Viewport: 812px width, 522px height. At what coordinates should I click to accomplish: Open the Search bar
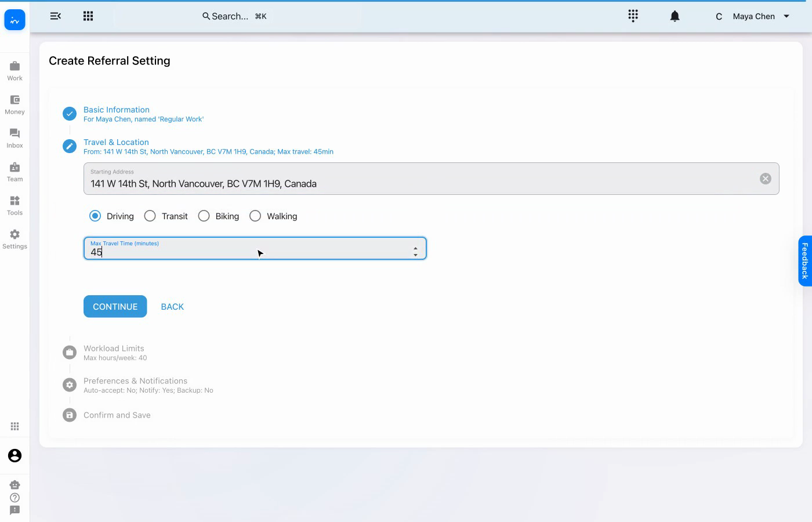tap(234, 16)
